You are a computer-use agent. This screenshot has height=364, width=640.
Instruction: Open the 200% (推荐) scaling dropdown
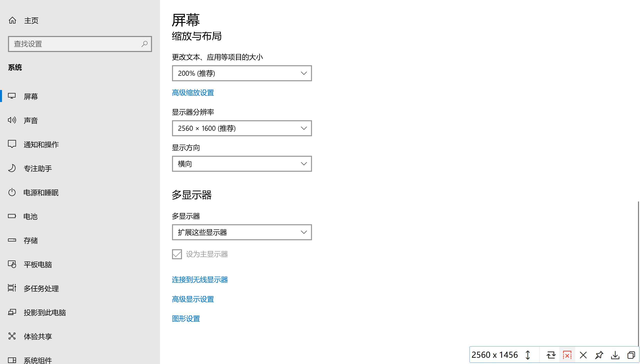(x=242, y=73)
